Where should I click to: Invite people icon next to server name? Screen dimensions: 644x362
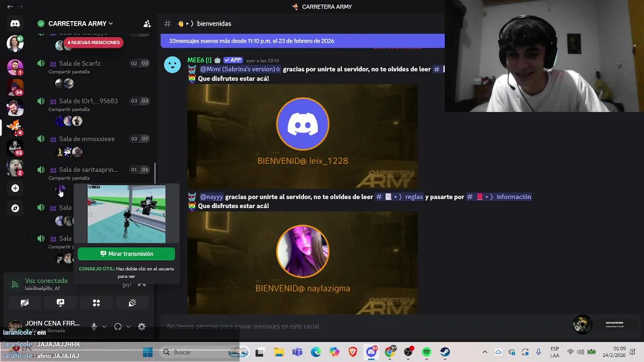point(147,24)
